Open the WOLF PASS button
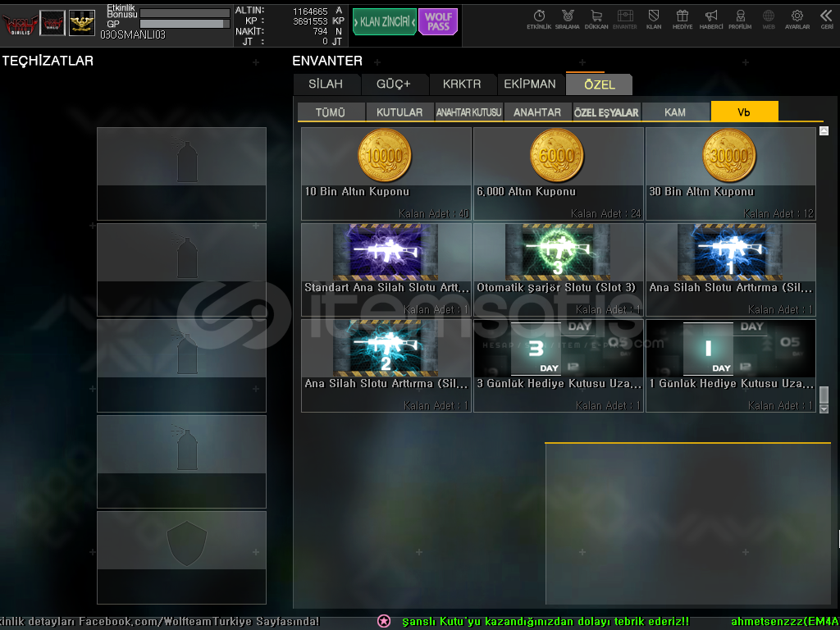This screenshot has width=840, height=630. click(438, 22)
